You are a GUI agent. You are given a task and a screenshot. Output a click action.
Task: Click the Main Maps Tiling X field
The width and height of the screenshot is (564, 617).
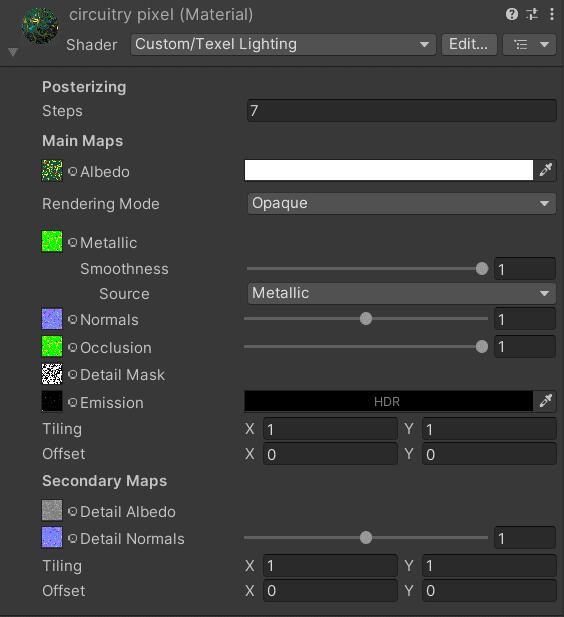point(330,429)
